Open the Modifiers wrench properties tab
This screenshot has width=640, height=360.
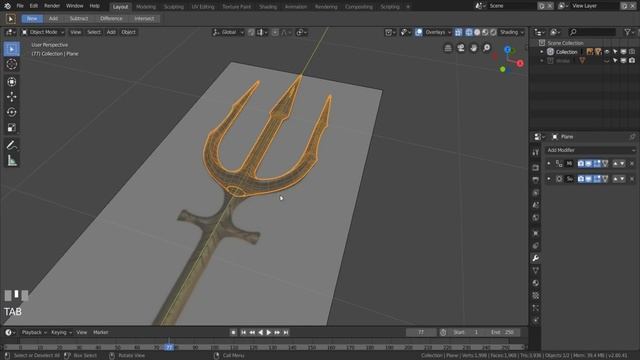(536, 258)
